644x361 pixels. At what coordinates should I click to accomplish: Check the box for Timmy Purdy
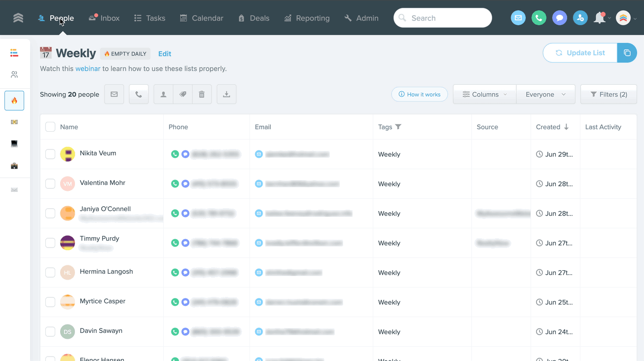point(50,243)
